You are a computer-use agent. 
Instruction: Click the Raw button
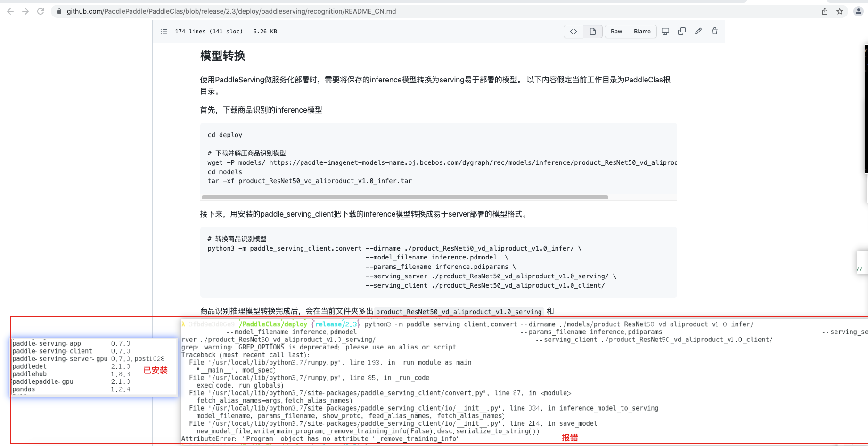[616, 31]
